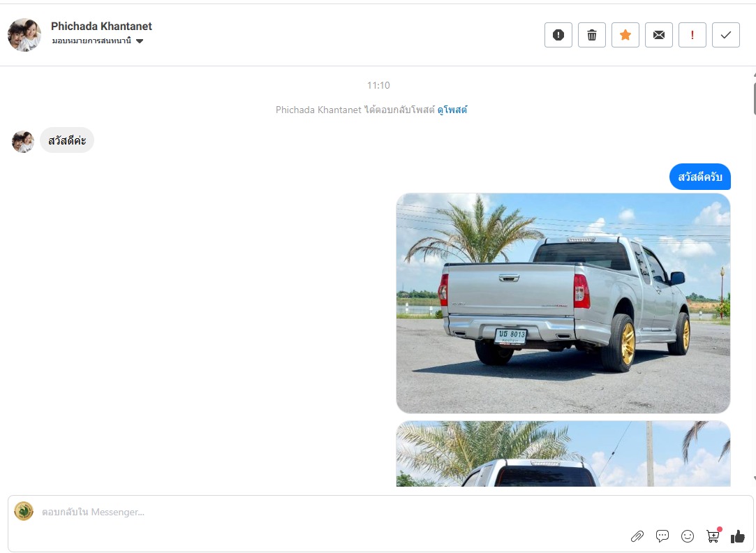Click the dropdown arrow beside assign conversation
This screenshot has width=756, height=553.
click(x=140, y=41)
